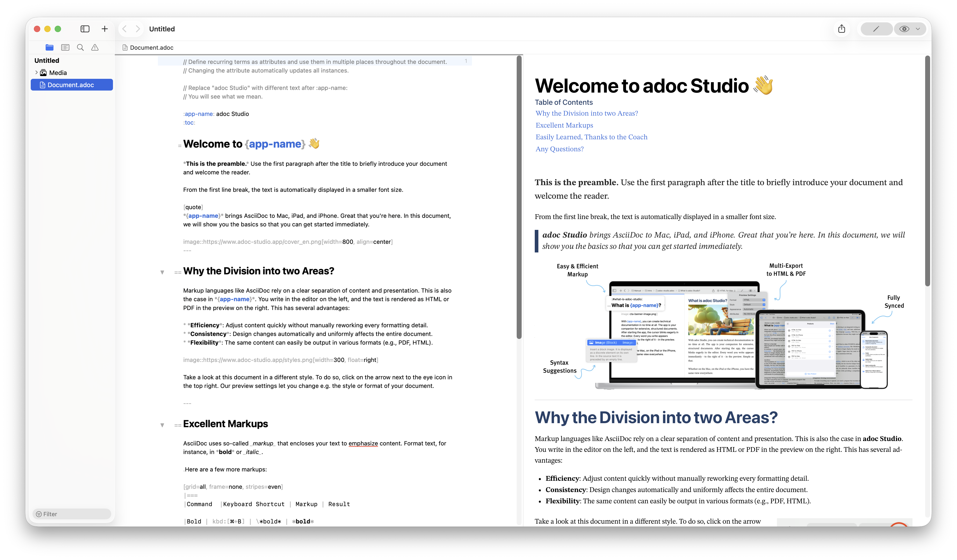Open preview settings dropdown arrow next to eye
The height and width of the screenshot is (560, 957).
pos(918,29)
